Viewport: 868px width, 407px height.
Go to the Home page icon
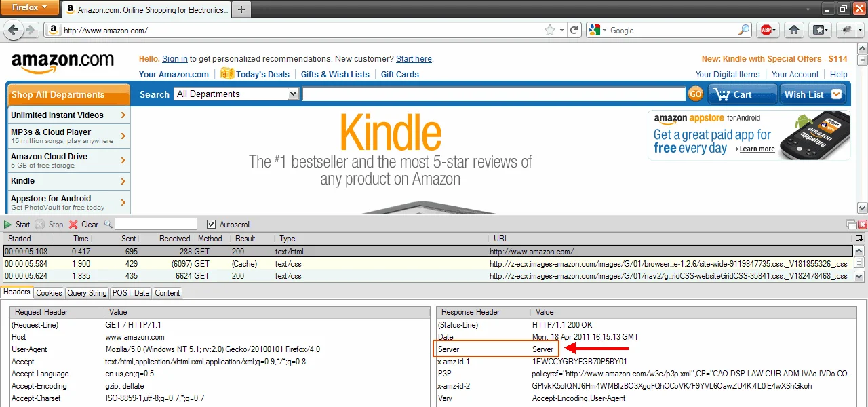point(794,31)
